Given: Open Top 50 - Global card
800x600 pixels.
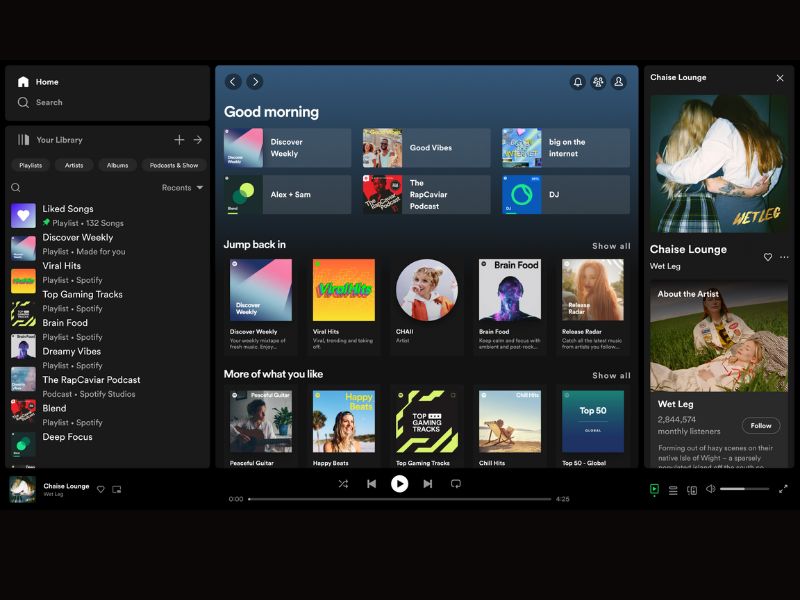Looking at the screenshot, I should (x=593, y=427).
